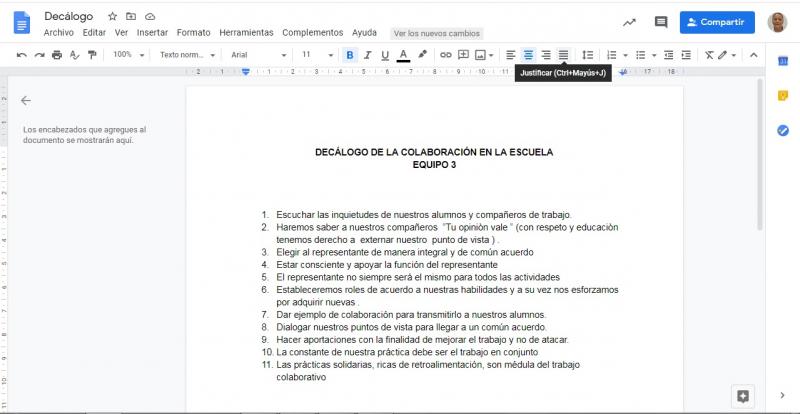Screen dimensions: 800x414
Task: Open Google Calendar side panel icon
Action: click(x=783, y=61)
